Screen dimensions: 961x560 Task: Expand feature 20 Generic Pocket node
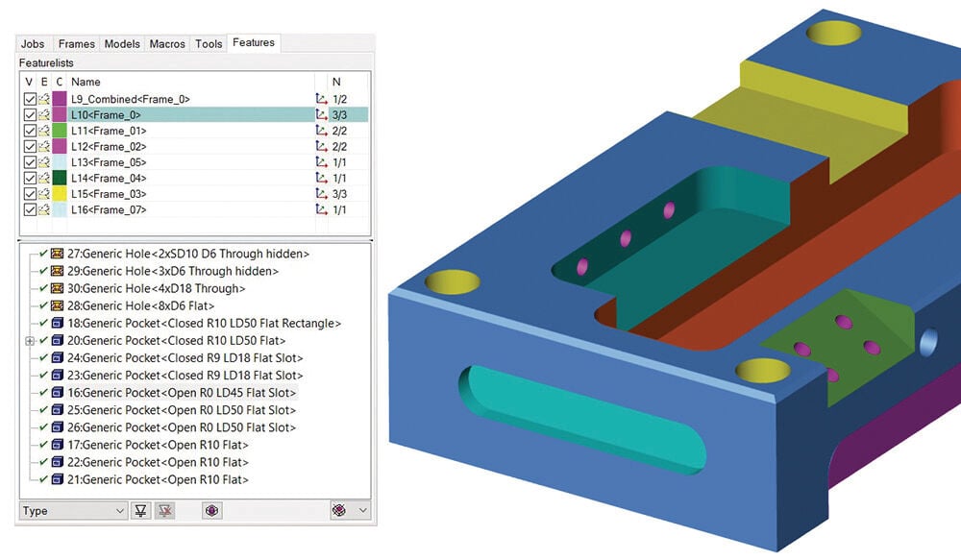pos(30,341)
